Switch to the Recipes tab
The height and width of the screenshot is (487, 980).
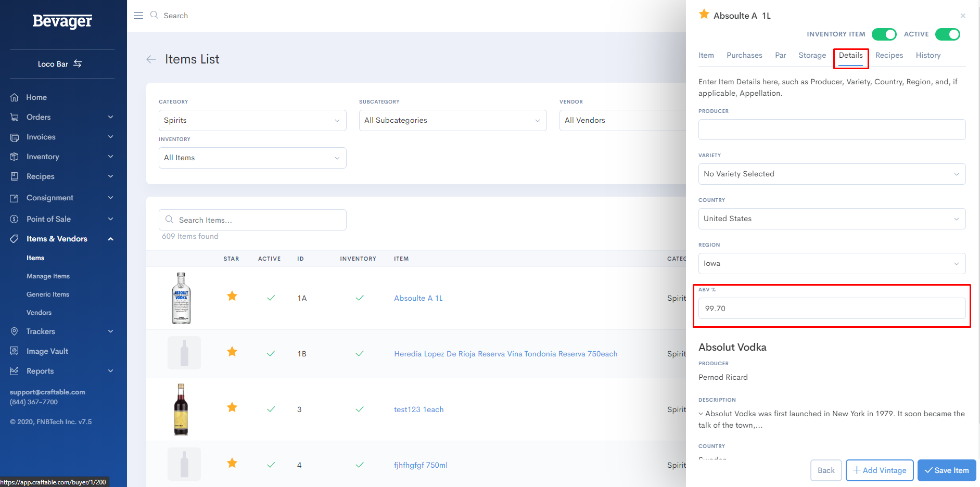pyautogui.click(x=889, y=55)
